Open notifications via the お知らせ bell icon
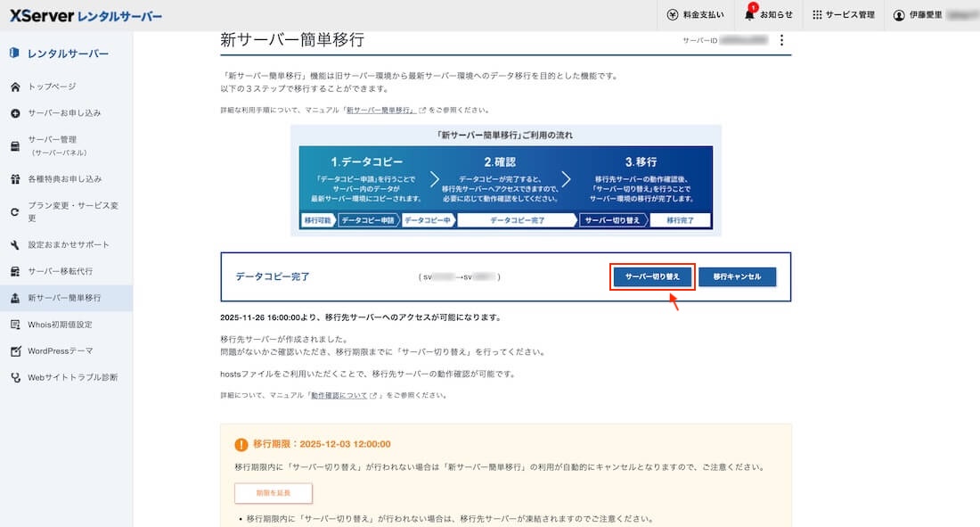Viewport: 980px width, 527px height. click(751, 14)
